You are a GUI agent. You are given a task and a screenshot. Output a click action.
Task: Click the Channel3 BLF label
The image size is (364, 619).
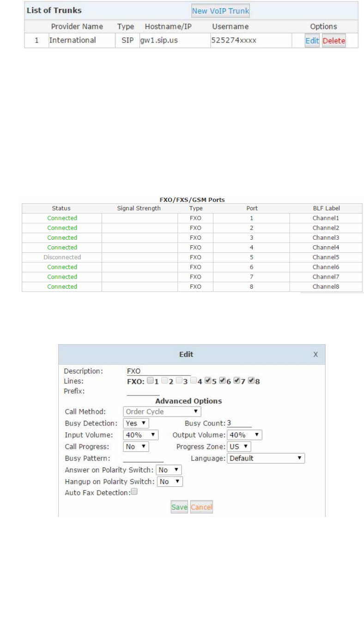(x=326, y=237)
